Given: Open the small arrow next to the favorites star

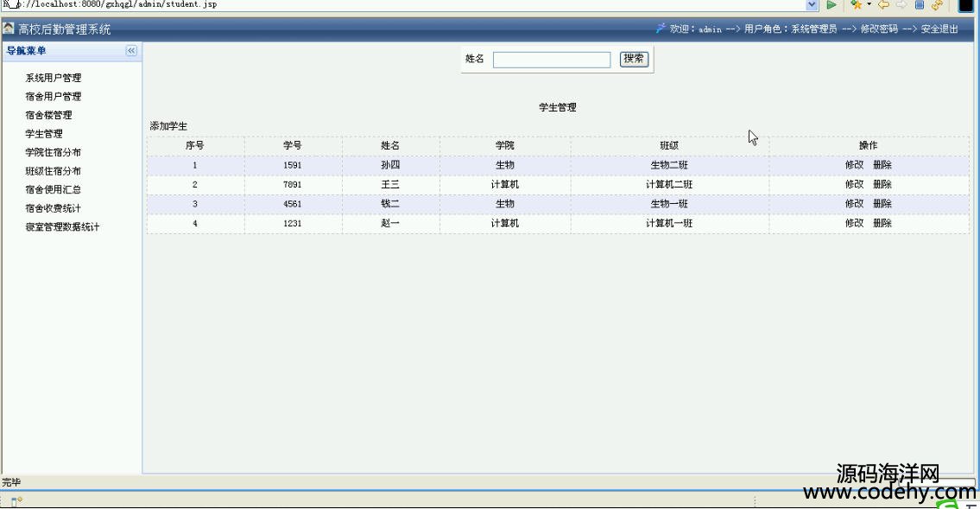Looking at the screenshot, I should 869,5.
